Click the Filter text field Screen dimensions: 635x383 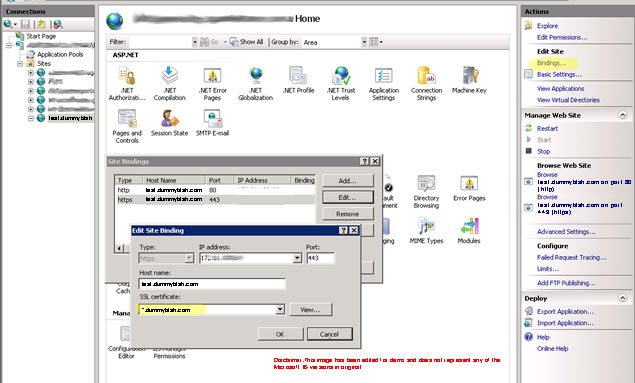(x=161, y=42)
